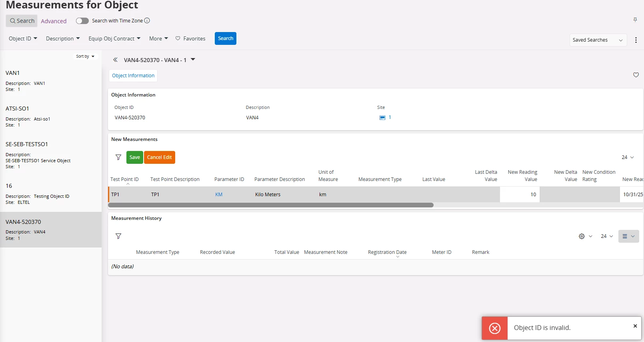Click the info icon beside Search with Time Zone

point(147,20)
